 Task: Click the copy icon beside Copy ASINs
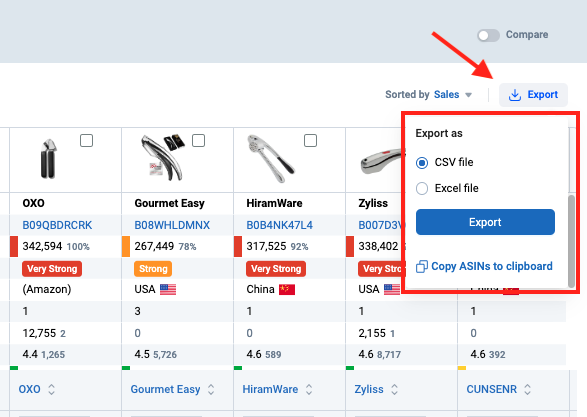(422, 266)
